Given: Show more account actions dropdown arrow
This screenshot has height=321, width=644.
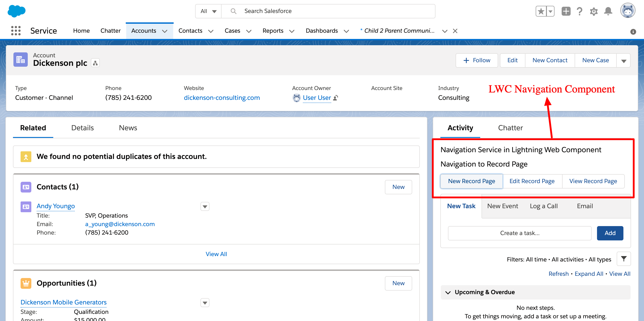Looking at the screenshot, I should tap(623, 61).
